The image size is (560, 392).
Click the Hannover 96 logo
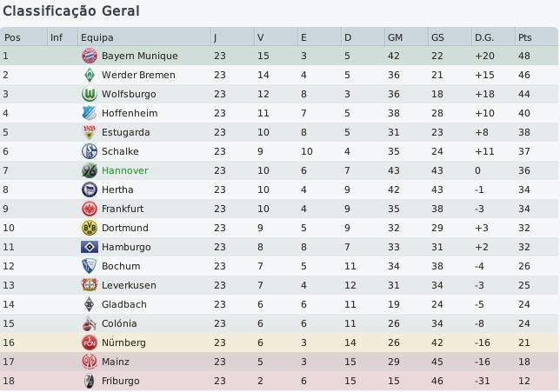click(88, 170)
